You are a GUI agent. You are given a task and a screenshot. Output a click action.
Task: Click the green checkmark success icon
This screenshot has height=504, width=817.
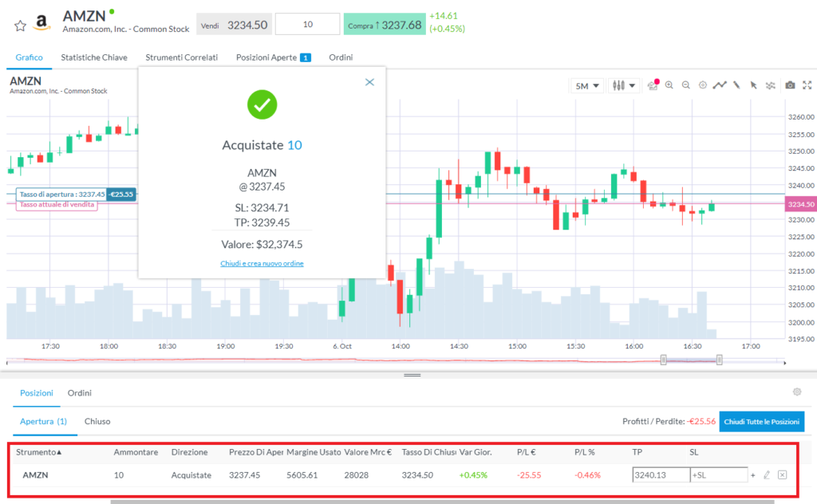tap(262, 104)
